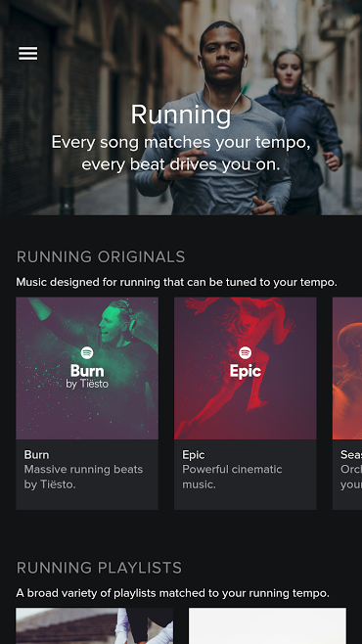The width and height of the screenshot is (362, 644).
Task: Select 'Massive running beats by Tiësto.' description
Action: click(84, 477)
